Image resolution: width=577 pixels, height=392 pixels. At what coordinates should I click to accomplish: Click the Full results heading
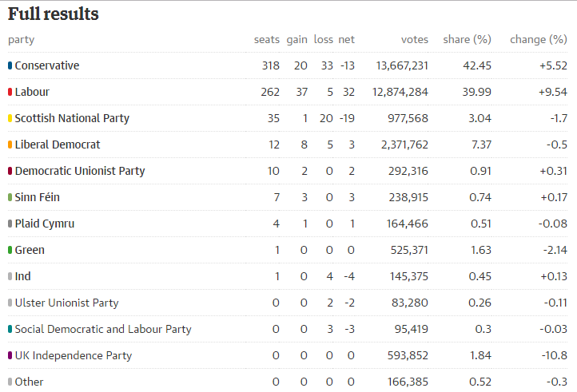[x=54, y=14]
